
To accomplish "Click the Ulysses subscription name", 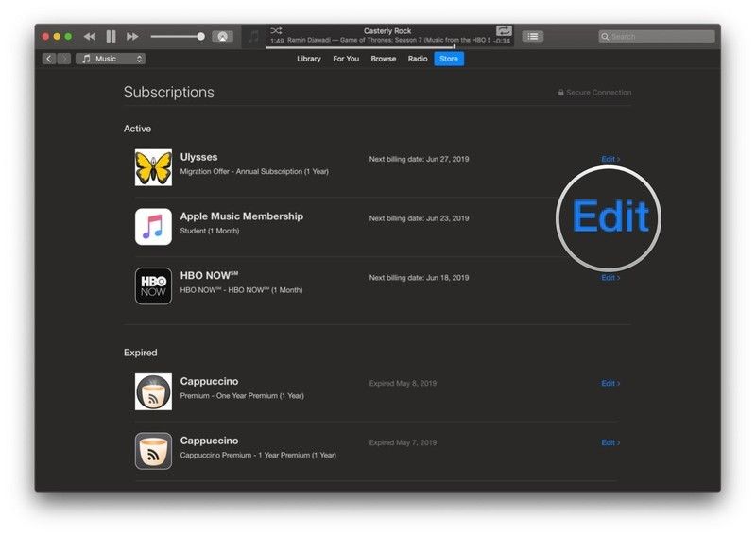I will point(198,157).
